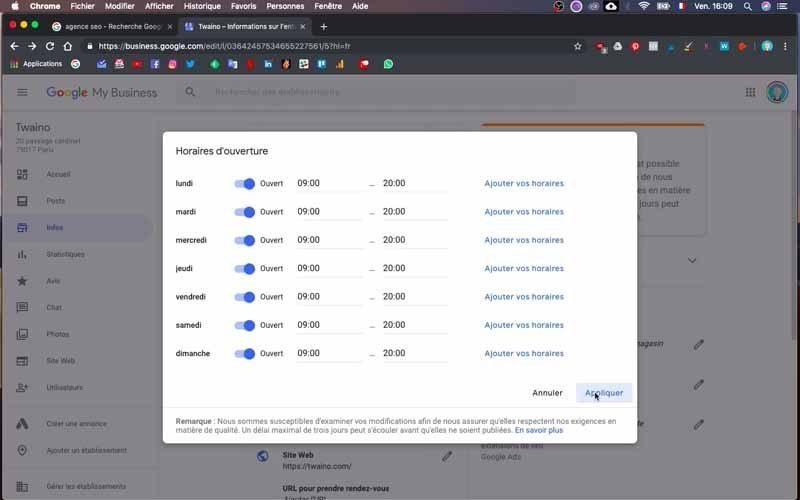Open the Applications bookmarks shortcut
Viewport: 800px width, 500px height.
(x=36, y=64)
